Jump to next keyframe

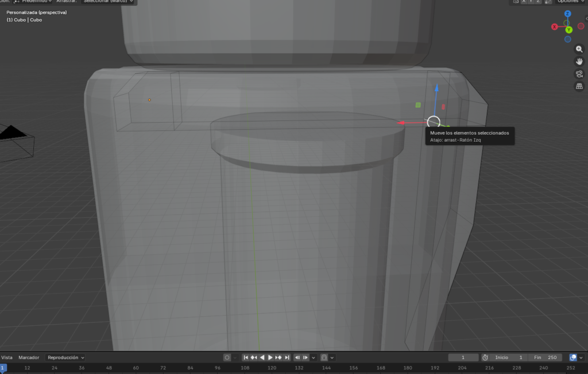278,357
